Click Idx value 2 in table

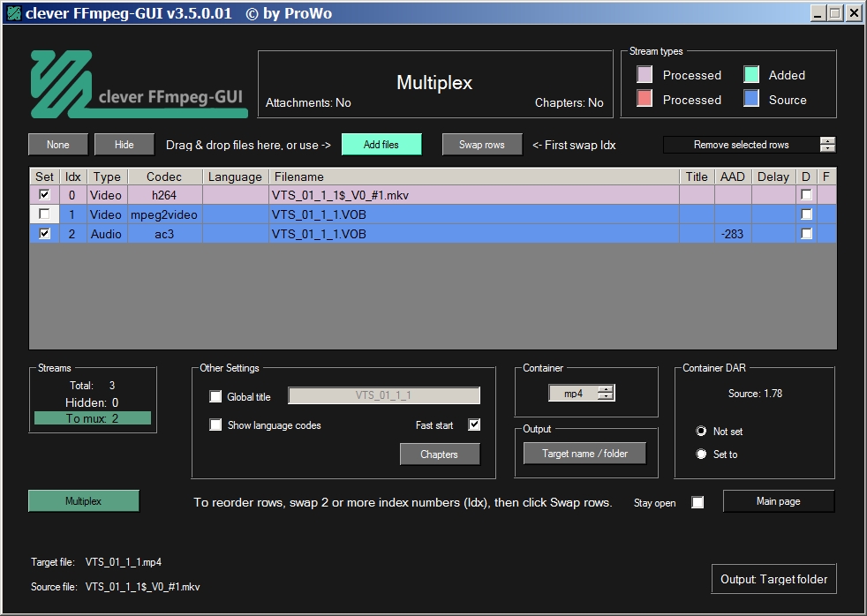click(x=72, y=234)
